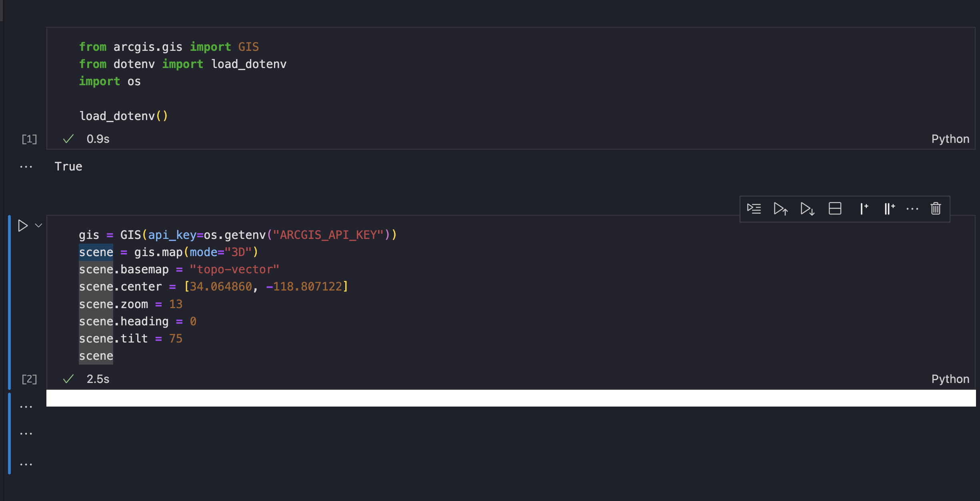The image size is (980, 501).
Task: Split the cell using toolbar icon
Action: 835,208
